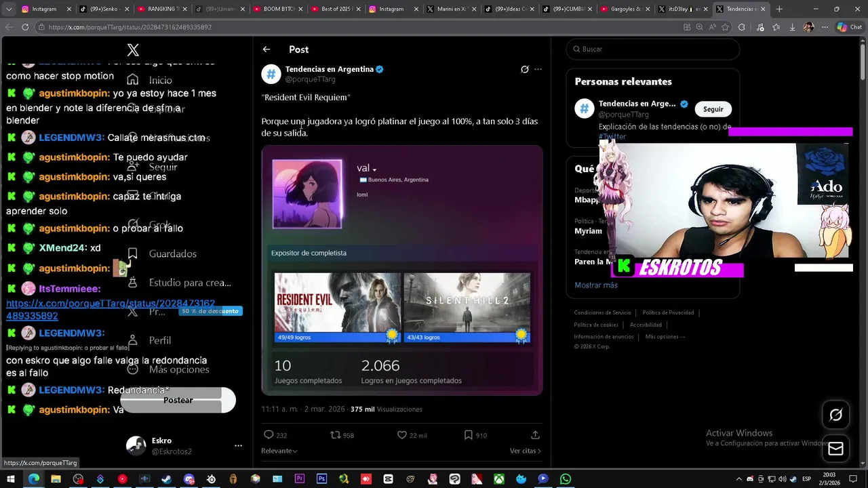The image size is (868, 488).
Task: Add this page to favorites star icon
Action: (725, 27)
